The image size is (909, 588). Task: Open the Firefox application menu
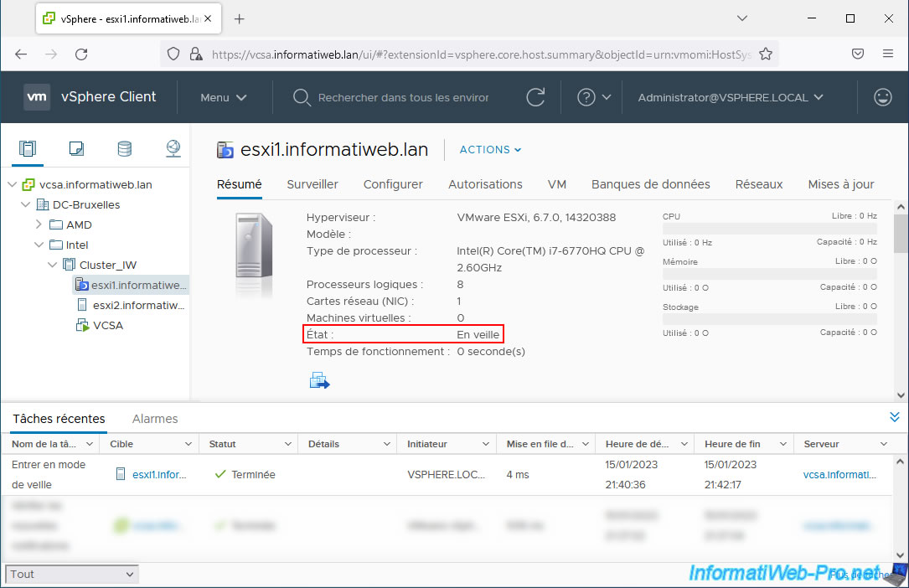887,54
